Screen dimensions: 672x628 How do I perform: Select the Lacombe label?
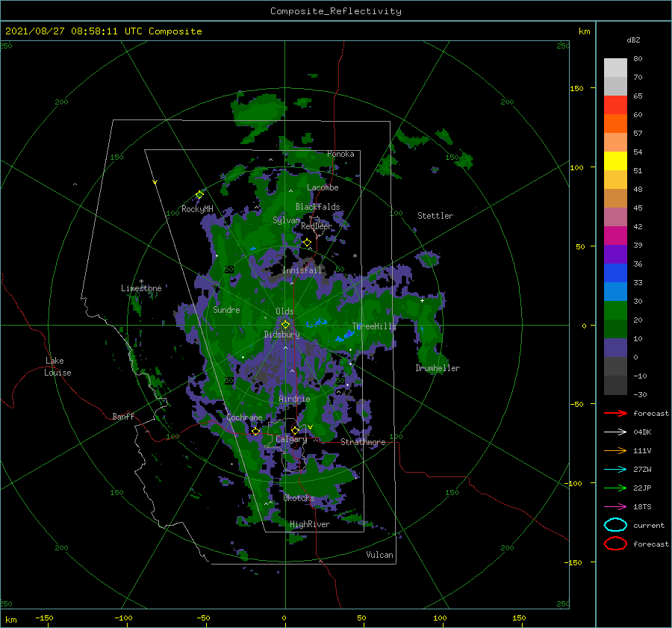[323, 187]
